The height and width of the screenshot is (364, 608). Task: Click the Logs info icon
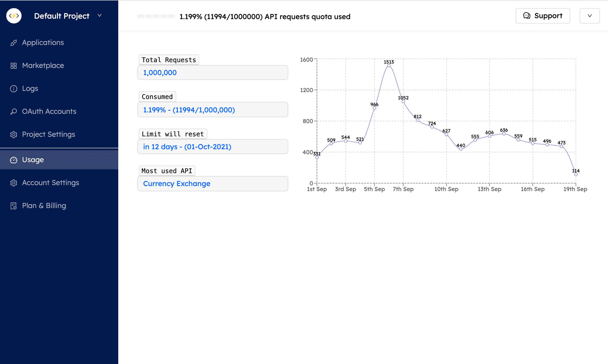[13, 88]
